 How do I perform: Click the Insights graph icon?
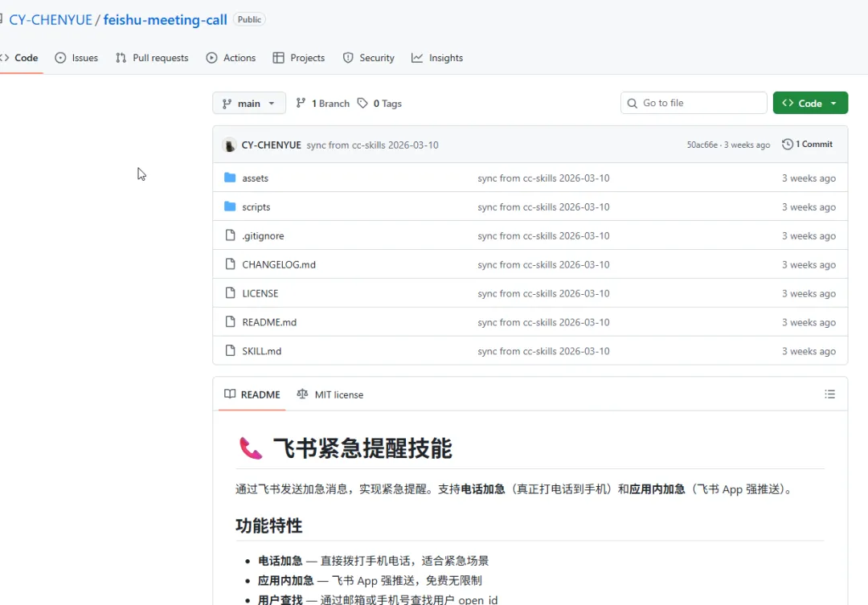tap(417, 58)
